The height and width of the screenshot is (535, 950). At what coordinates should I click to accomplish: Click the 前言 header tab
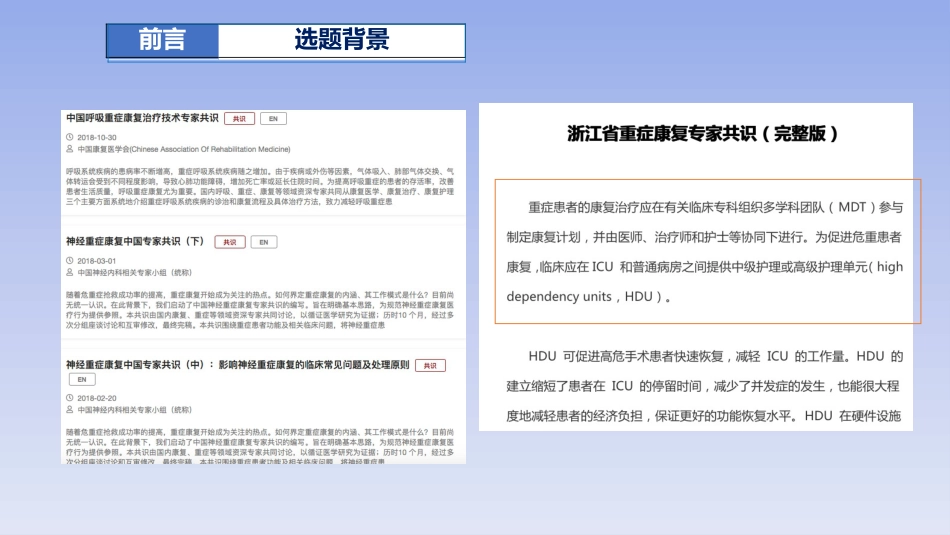(162, 41)
